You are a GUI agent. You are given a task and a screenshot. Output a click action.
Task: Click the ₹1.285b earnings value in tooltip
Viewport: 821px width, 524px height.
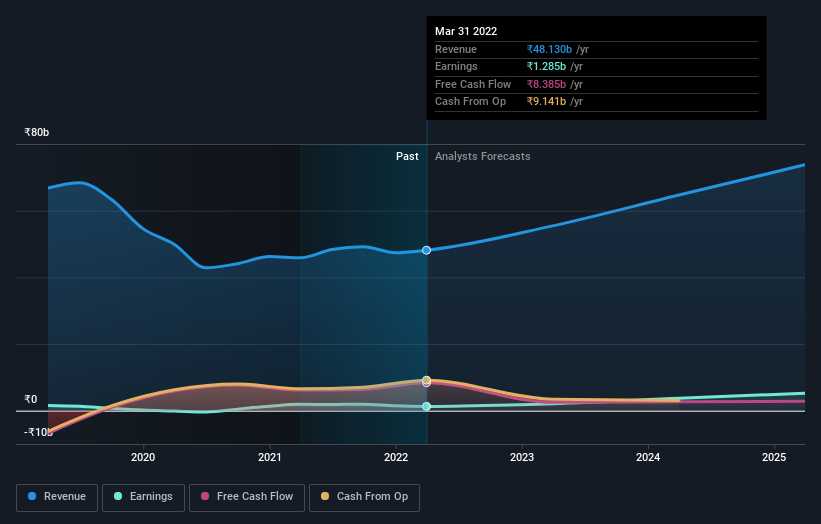(546, 66)
